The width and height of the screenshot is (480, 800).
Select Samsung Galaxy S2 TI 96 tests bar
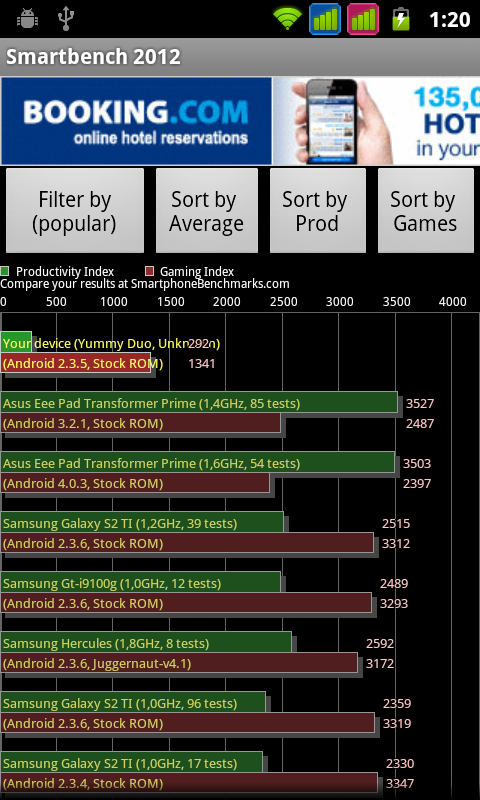point(133,703)
